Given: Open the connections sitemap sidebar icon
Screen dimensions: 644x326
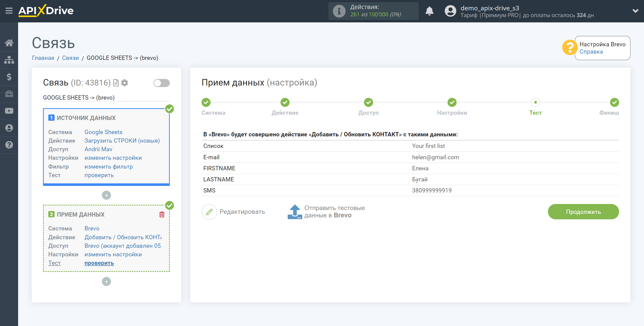Looking at the screenshot, I should [9, 60].
